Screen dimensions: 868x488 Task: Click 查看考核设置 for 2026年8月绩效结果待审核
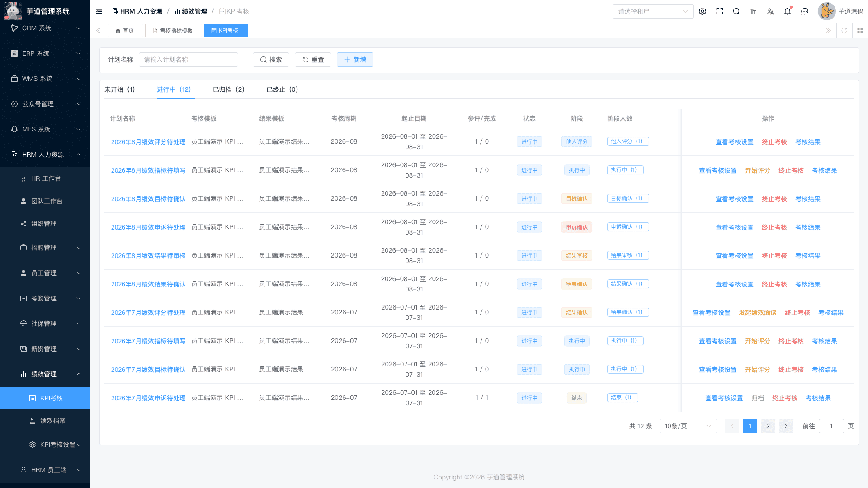pos(735,256)
